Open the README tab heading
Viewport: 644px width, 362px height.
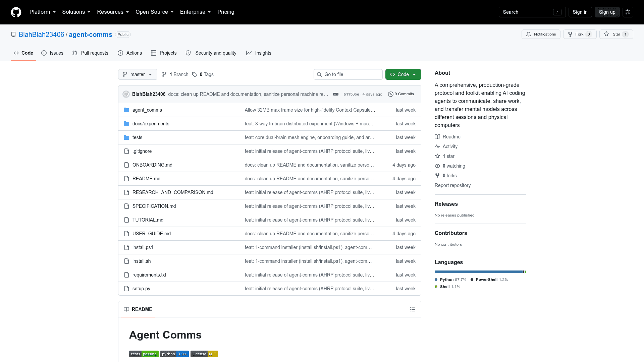pos(138,309)
